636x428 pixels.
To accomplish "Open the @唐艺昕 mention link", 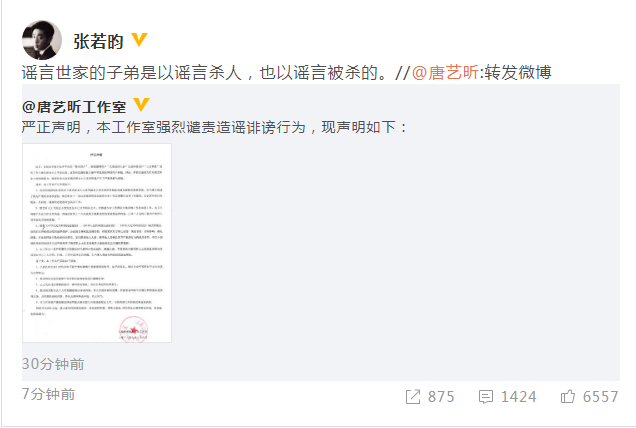I will [445, 73].
